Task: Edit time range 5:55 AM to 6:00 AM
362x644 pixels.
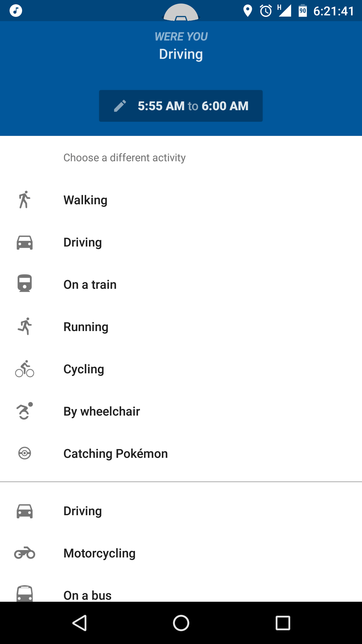Action: [x=193, y=106]
